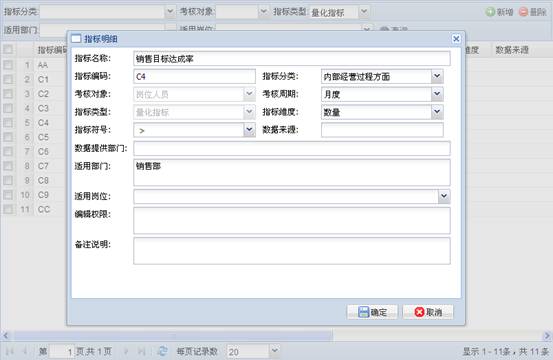553x360 pixels.
Task: Check the checkbox for row C6
Action: 8,152
